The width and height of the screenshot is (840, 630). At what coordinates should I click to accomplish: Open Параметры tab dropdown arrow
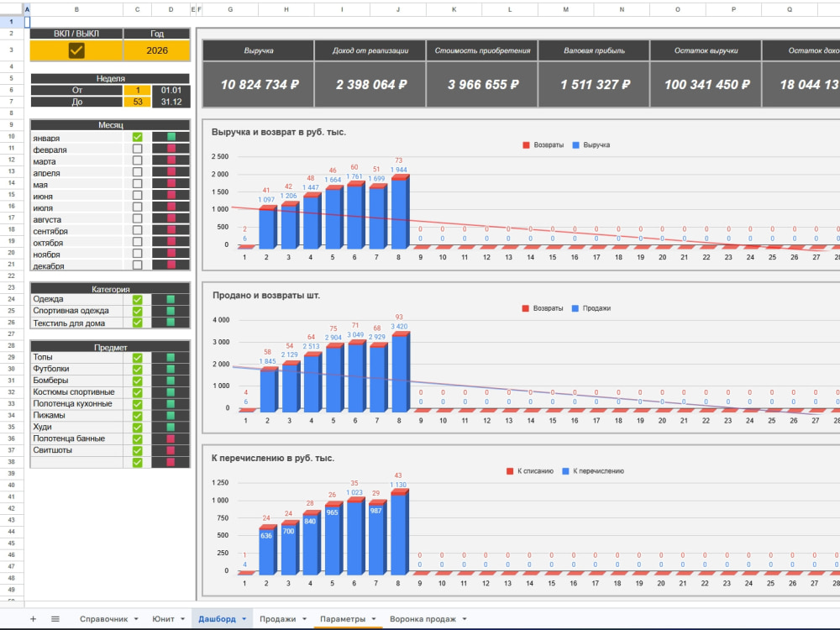pos(374,619)
